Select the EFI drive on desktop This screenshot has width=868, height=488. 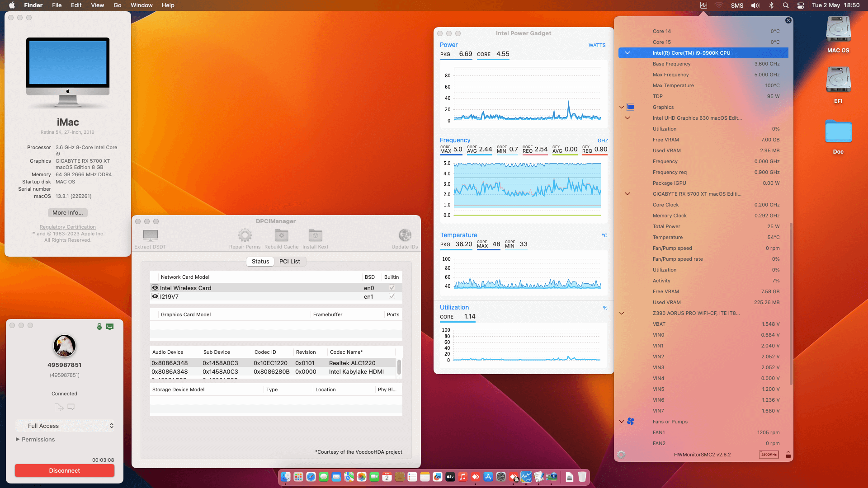[x=838, y=85]
